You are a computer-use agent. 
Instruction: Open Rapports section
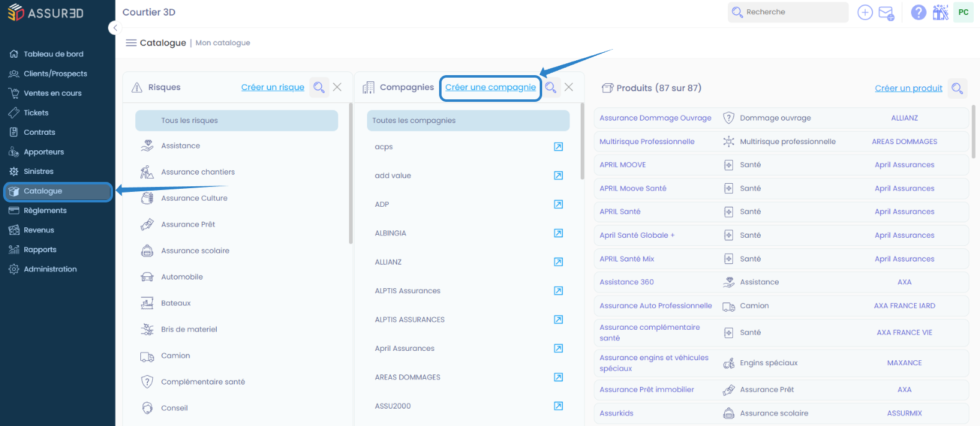(x=40, y=250)
